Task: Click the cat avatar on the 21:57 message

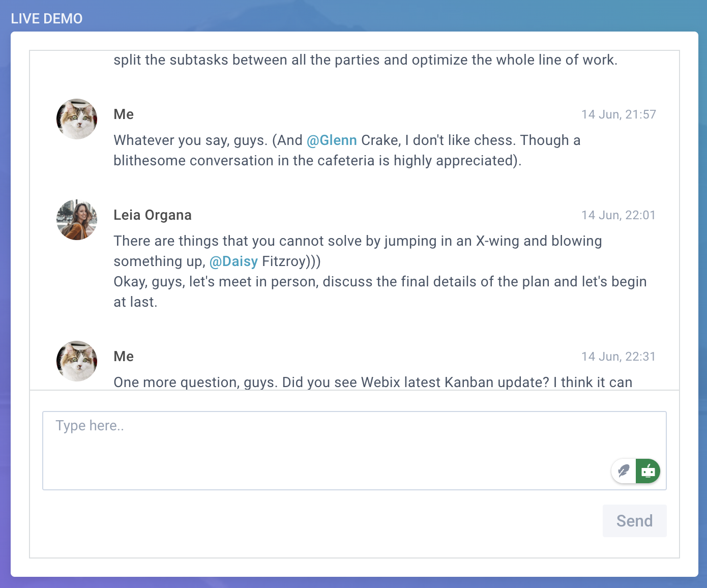Action: click(x=77, y=119)
